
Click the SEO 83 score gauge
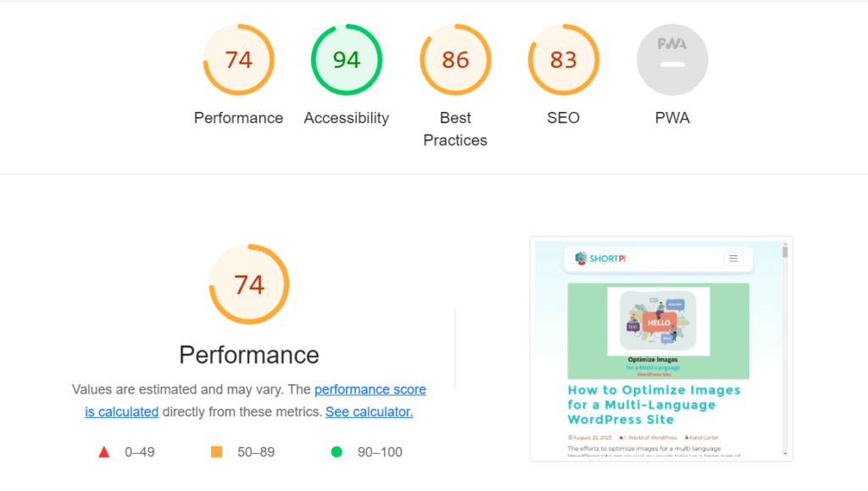click(564, 59)
